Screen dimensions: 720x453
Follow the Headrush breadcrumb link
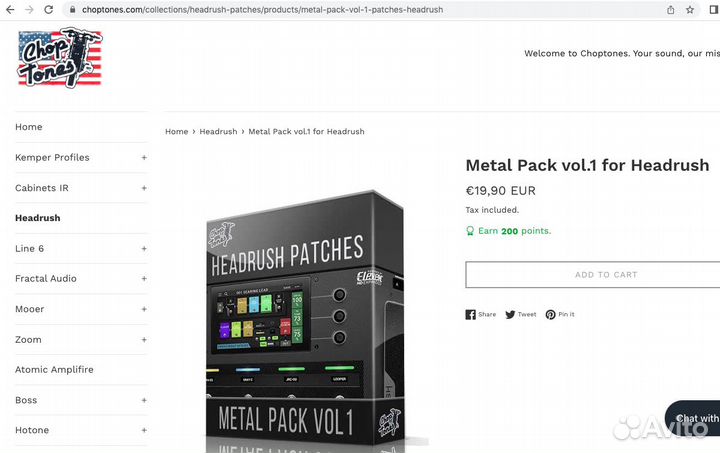(x=218, y=131)
